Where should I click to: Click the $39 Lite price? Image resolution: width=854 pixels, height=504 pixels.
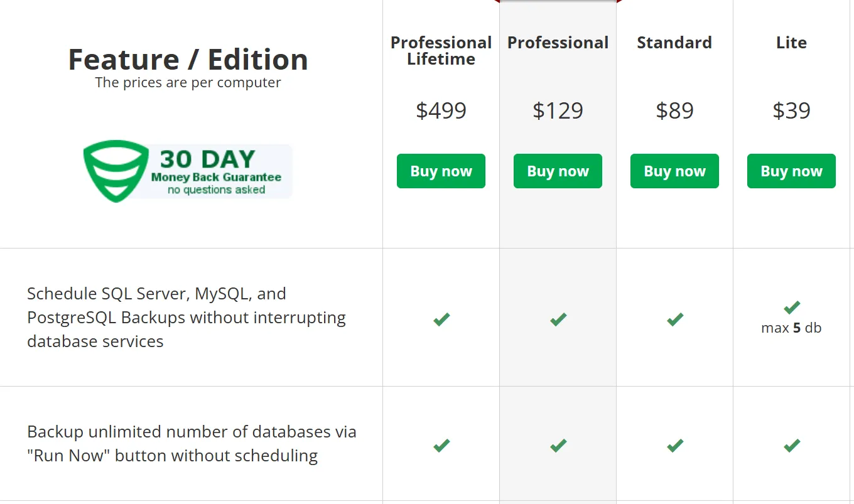tap(791, 110)
